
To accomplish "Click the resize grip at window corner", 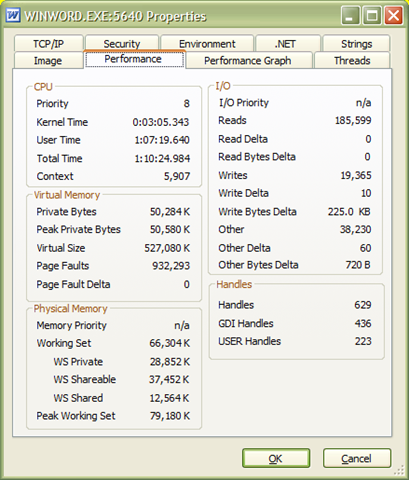I will pyautogui.click(x=399, y=470).
